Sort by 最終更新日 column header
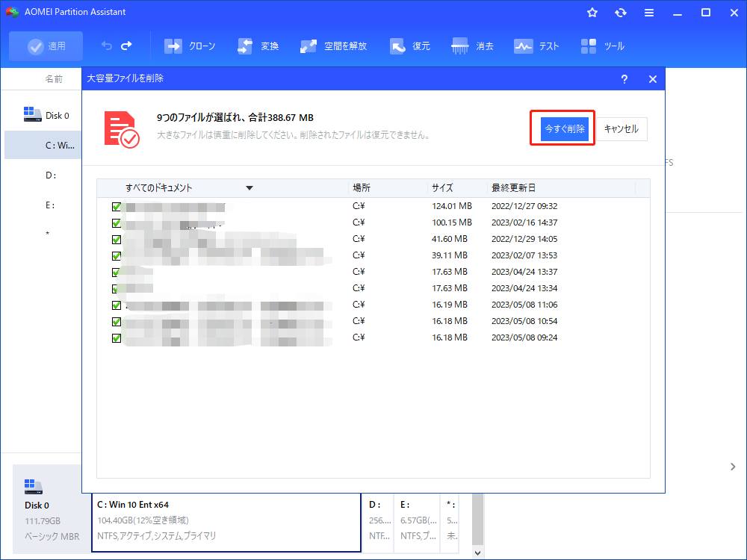 (513, 188)
